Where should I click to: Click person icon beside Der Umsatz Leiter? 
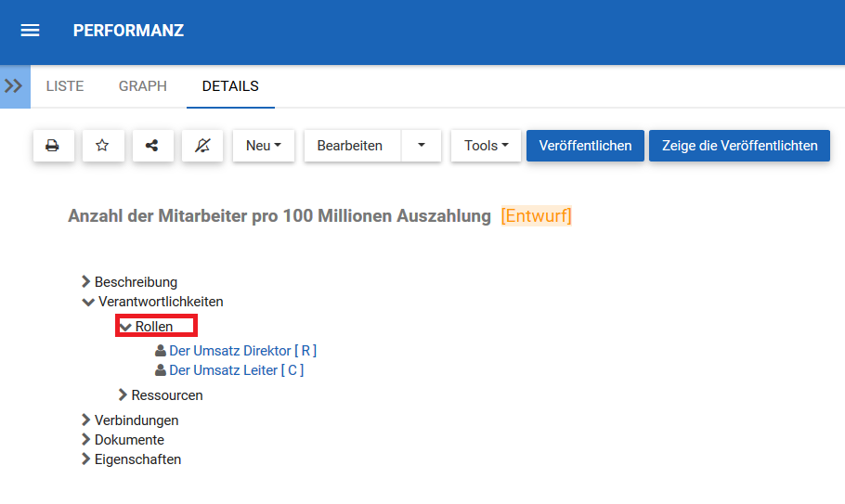[161, 370]
